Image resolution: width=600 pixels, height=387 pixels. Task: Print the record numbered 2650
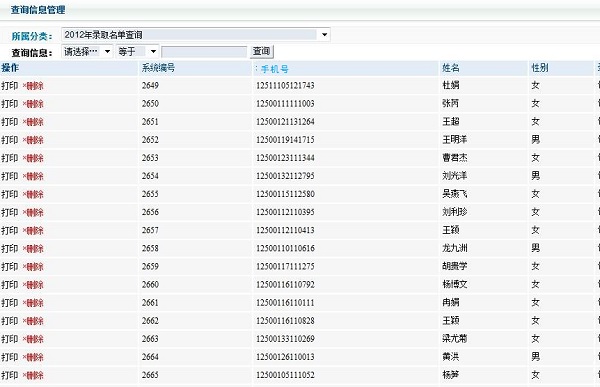coord(10,104)
